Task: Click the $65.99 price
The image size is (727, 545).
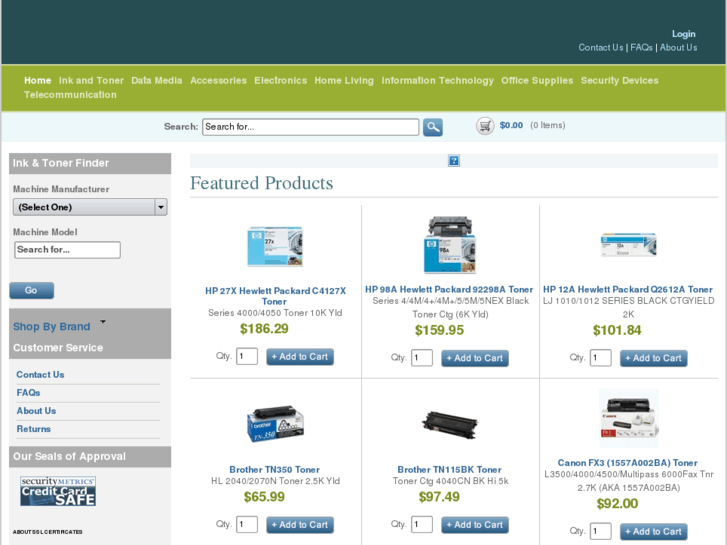Action: point(264,497)
